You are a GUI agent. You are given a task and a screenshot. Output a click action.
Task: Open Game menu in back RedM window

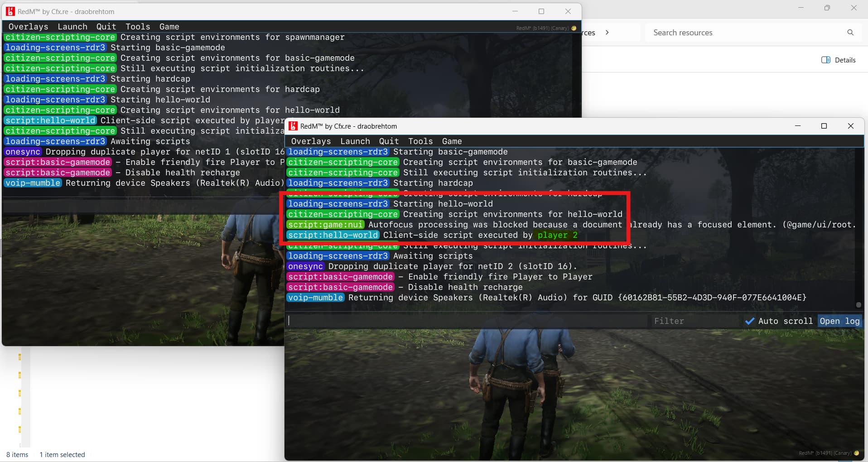(x=169, y=27)
